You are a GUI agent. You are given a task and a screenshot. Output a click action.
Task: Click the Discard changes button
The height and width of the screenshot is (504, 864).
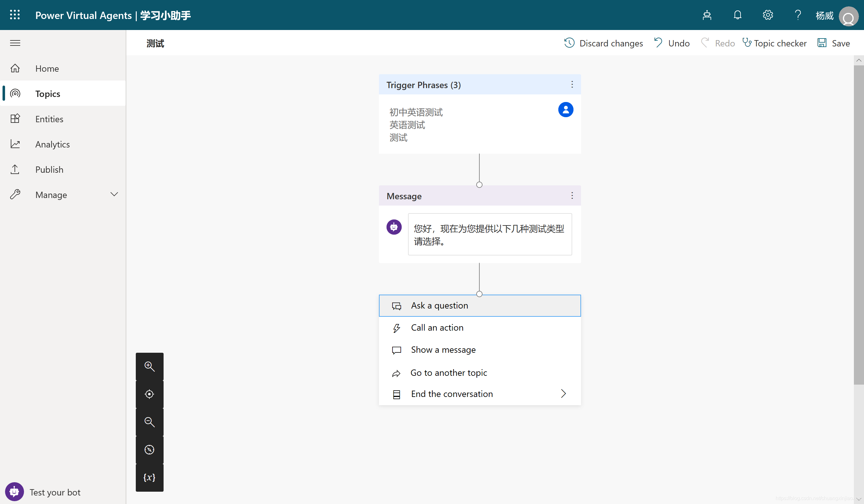(x=603, y=43)
